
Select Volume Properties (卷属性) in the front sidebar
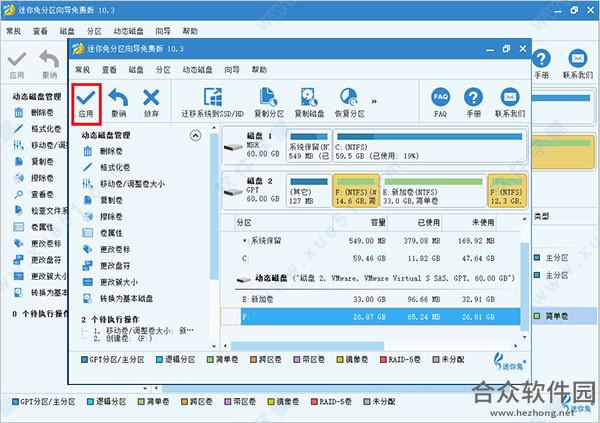(x=103, y=233)
